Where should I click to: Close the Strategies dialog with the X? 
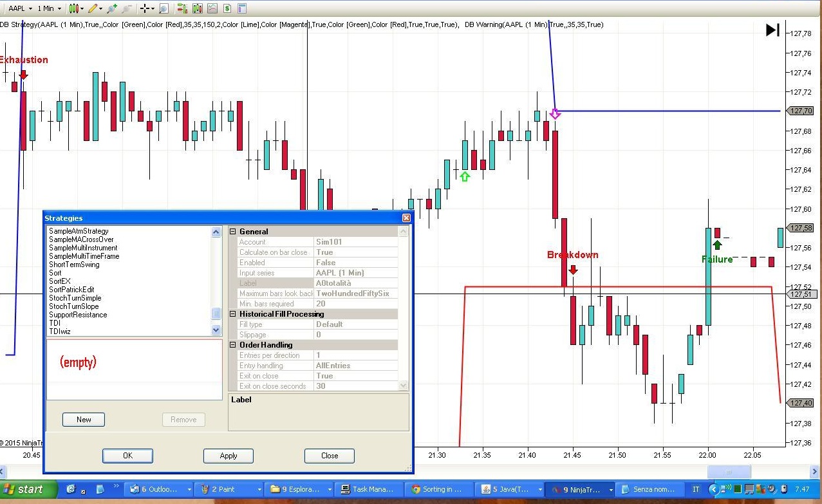[406, 218]
